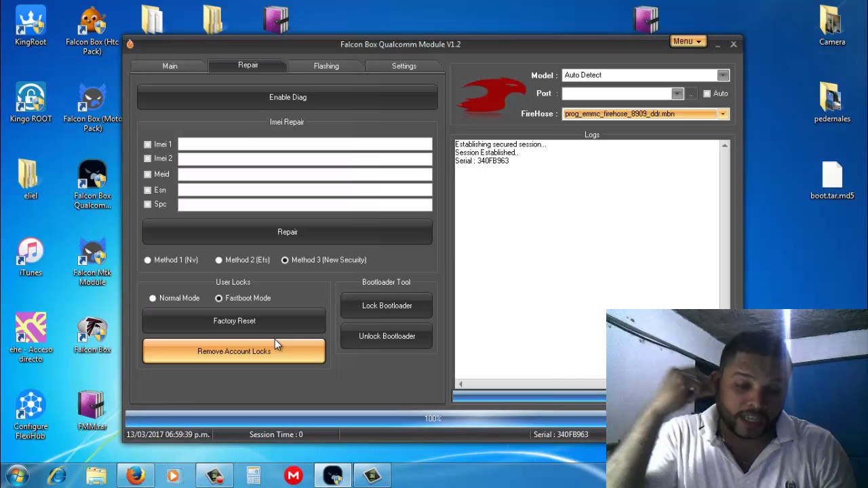Select the FMM.rar archive on the desktop
Viewport: 868px width, 488px height.
92,411
